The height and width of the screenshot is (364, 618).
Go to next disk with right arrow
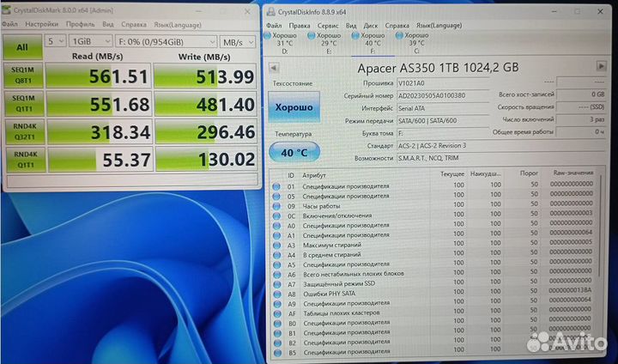tap(601, 66)
